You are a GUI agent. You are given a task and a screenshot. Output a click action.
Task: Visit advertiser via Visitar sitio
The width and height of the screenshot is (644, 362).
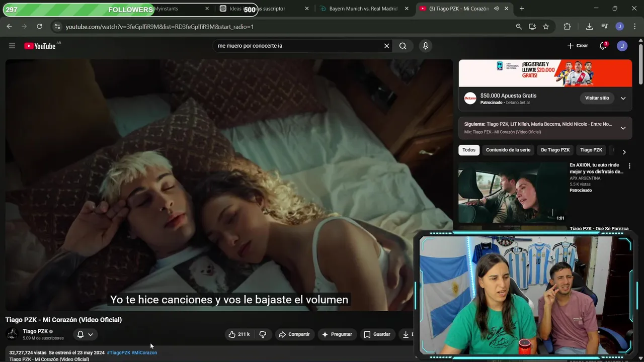pos(597,98)
